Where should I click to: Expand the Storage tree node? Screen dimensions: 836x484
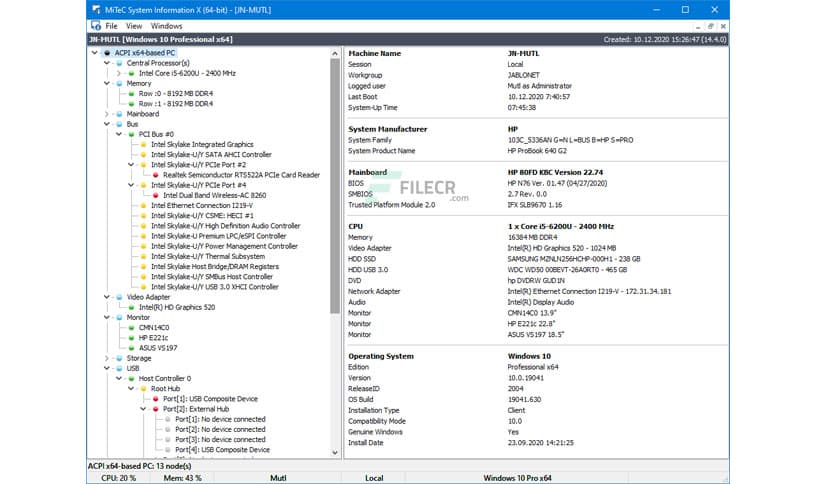107,358
